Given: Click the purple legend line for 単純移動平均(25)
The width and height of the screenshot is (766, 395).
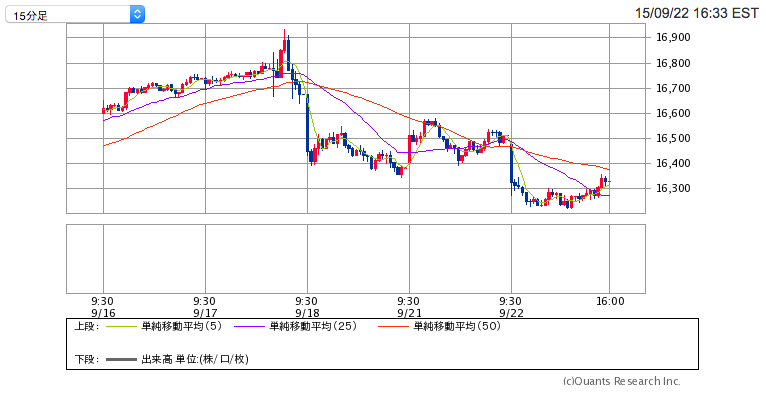Looking at the screenshot, I should (x=250, y=327).
